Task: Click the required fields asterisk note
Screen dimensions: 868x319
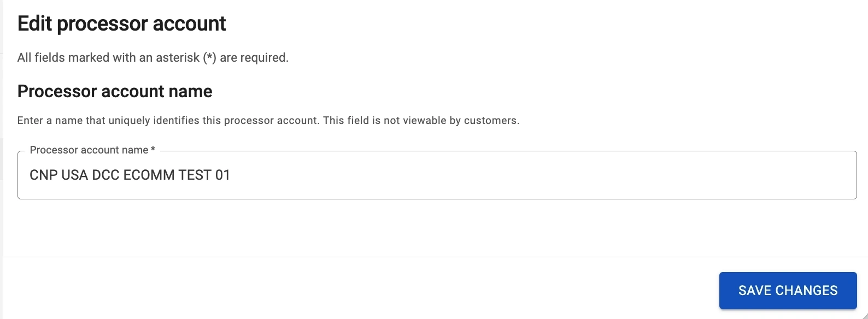Action: (153, 58)
